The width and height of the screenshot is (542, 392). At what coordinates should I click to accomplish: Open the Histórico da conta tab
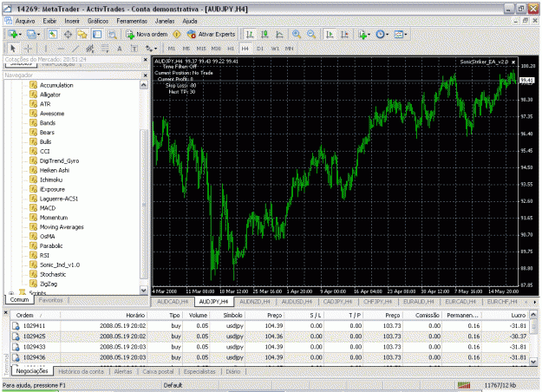(81, 371)
